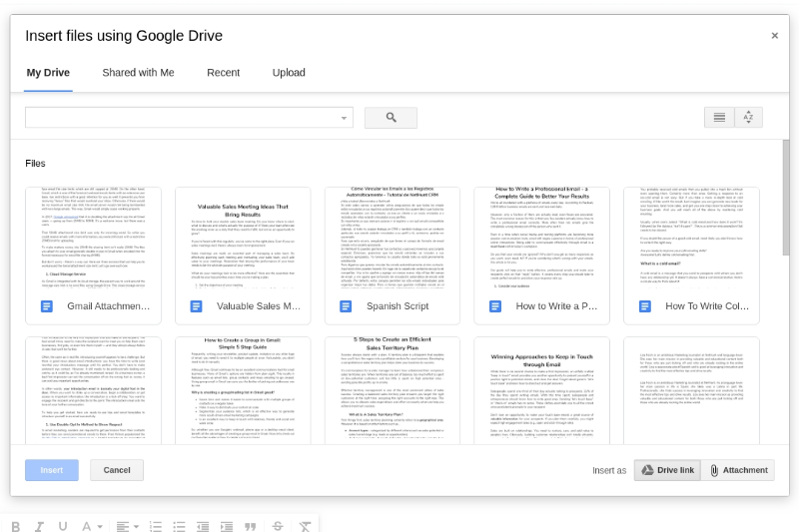Apply quote formatting
The image size is (799, 532).
(x=251, y=526)
